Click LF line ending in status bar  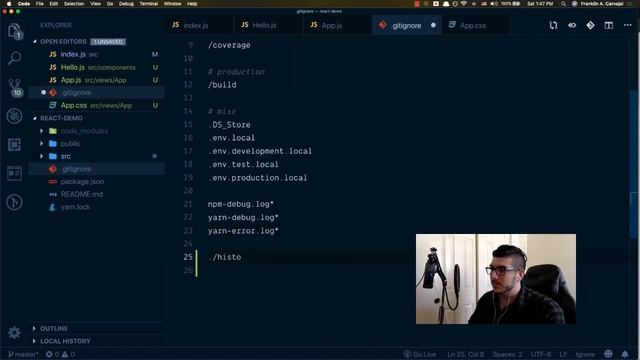click(x=563, y=354)
